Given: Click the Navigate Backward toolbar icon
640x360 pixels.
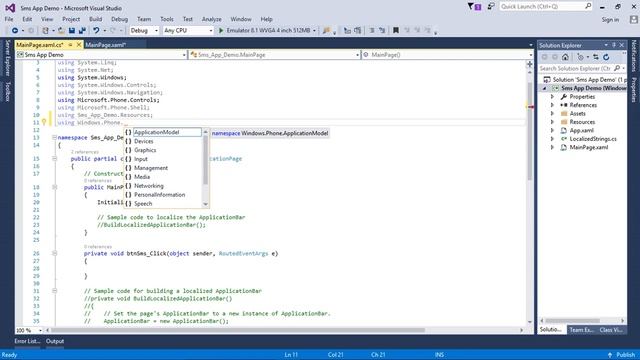Looking at the screenshot, I should tap(15, 31).
